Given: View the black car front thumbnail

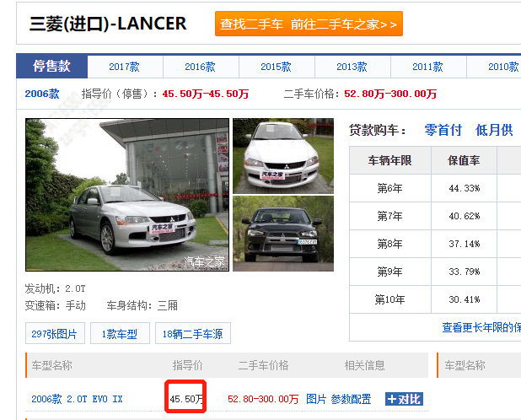Looking at the screenshot, I should 282,234.
